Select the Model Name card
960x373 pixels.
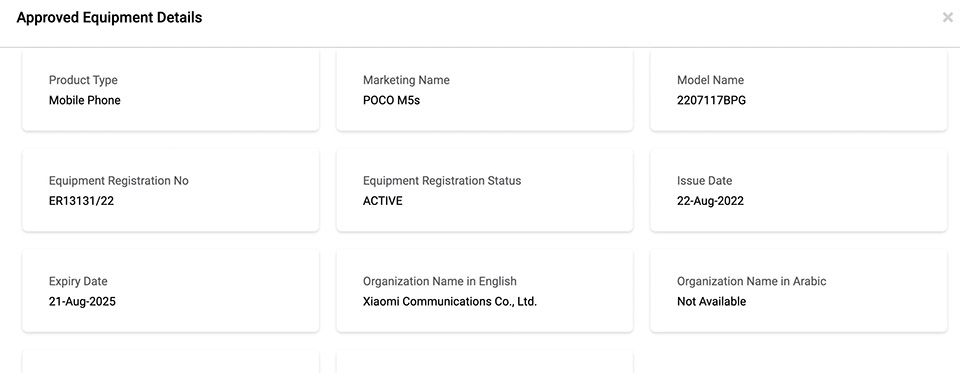[798, 89]
